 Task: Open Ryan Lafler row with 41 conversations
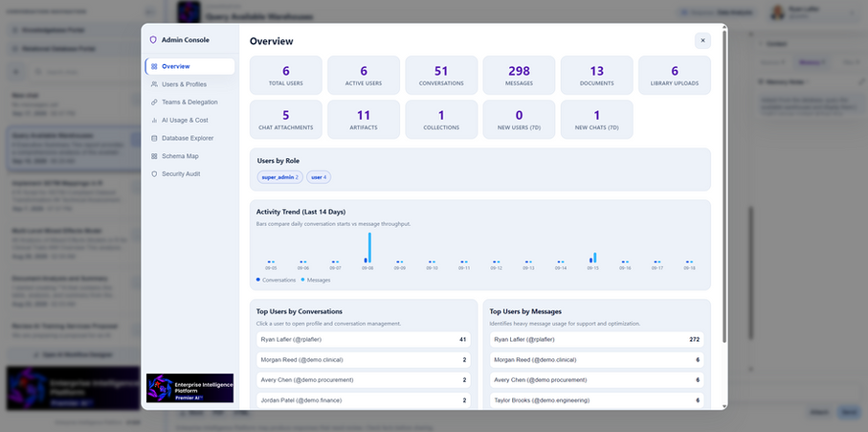click(364, 339)
